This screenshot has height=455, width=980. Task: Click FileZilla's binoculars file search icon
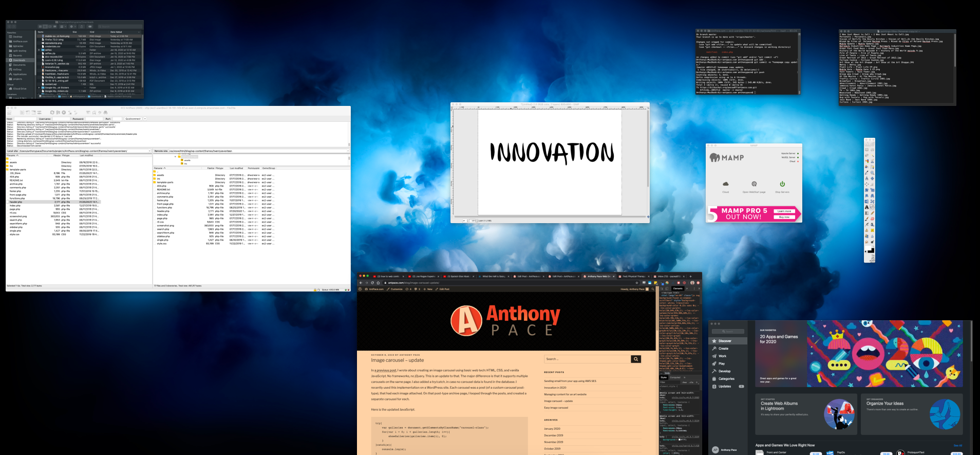[105, 113]
